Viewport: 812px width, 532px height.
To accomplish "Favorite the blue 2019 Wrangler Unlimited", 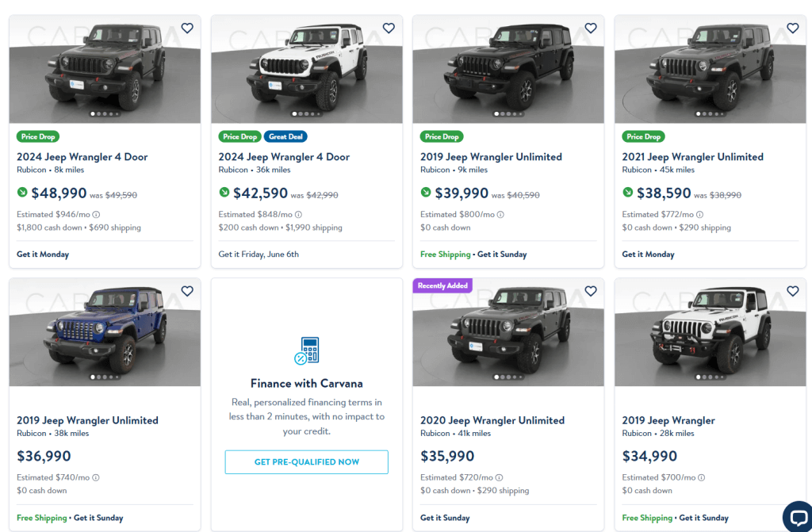I will [187, 291].
